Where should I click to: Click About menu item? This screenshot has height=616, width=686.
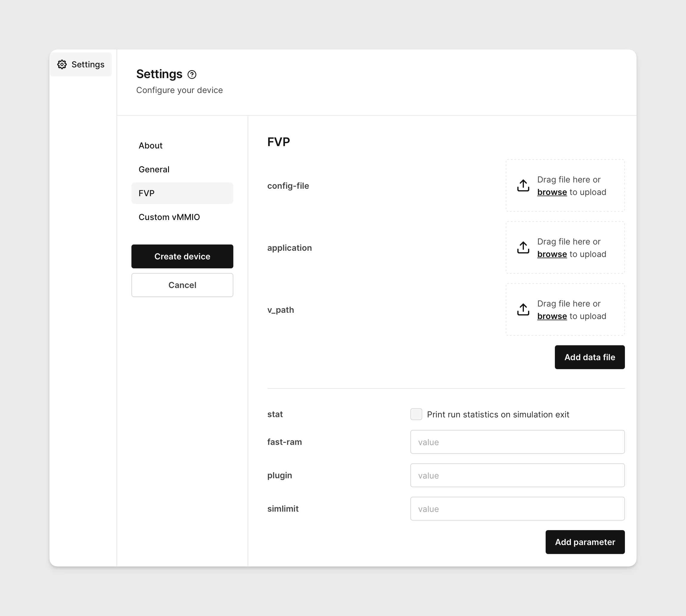[x=151, y=145]
